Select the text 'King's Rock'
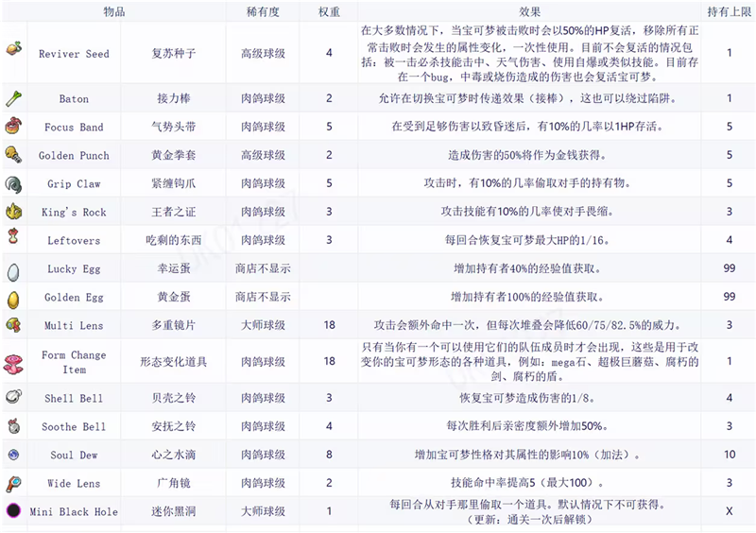This screenshot has height=533, width=756. click(x=74, y=213)
